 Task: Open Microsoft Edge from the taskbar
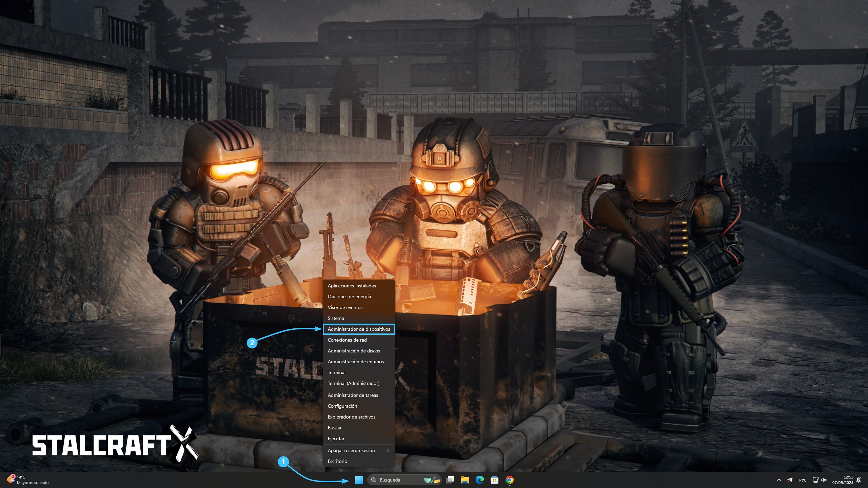point(479,480)
